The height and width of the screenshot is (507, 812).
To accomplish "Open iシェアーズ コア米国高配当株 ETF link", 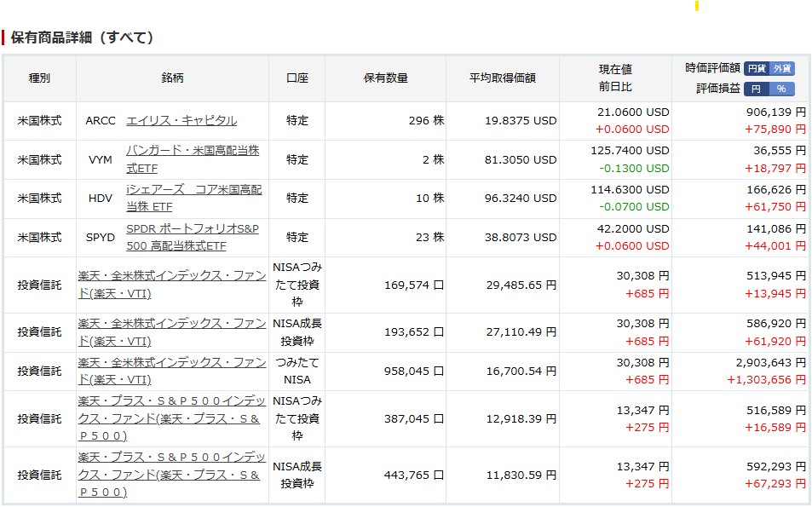I will 194,199.
